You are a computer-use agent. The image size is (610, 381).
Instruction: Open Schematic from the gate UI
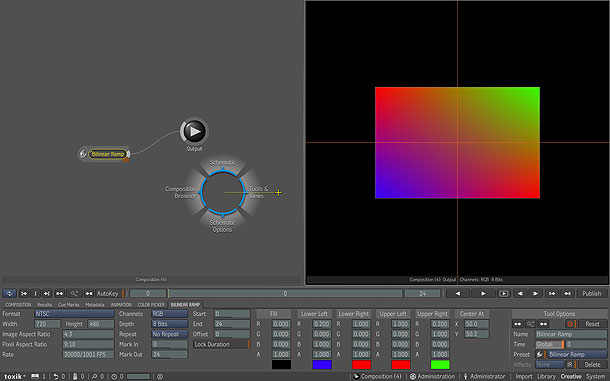(223, 162)
